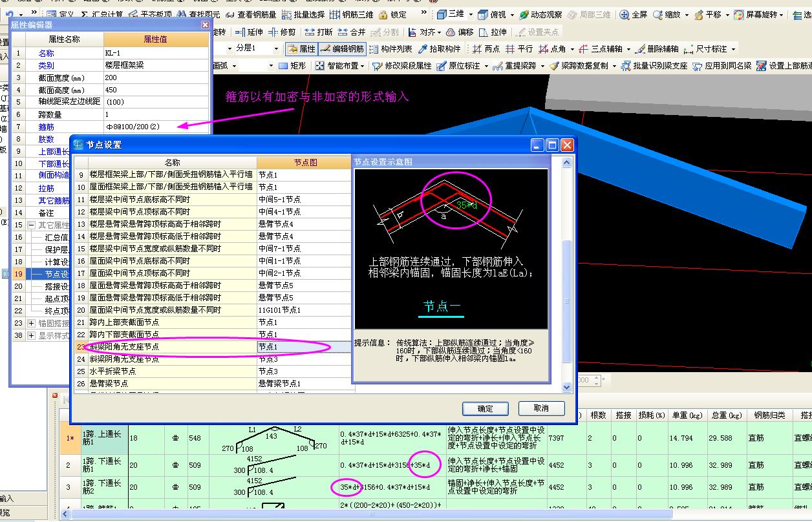This screenshot has width=812, height=522.
Task: Open the 重提梁跨 dropdown
Action: (541, 65)
